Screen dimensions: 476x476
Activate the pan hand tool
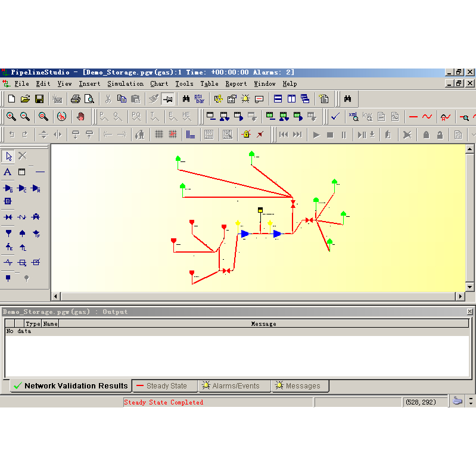tap(80, 117)
